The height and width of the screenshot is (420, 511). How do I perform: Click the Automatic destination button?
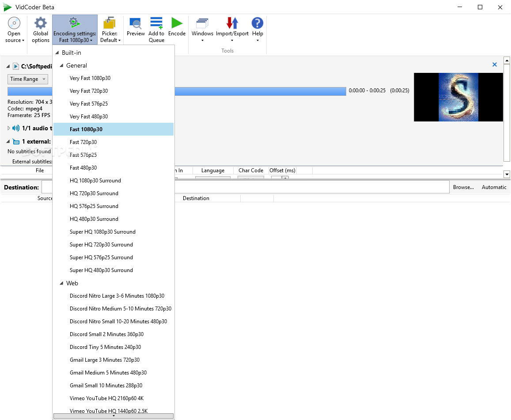tap(494, 187)
